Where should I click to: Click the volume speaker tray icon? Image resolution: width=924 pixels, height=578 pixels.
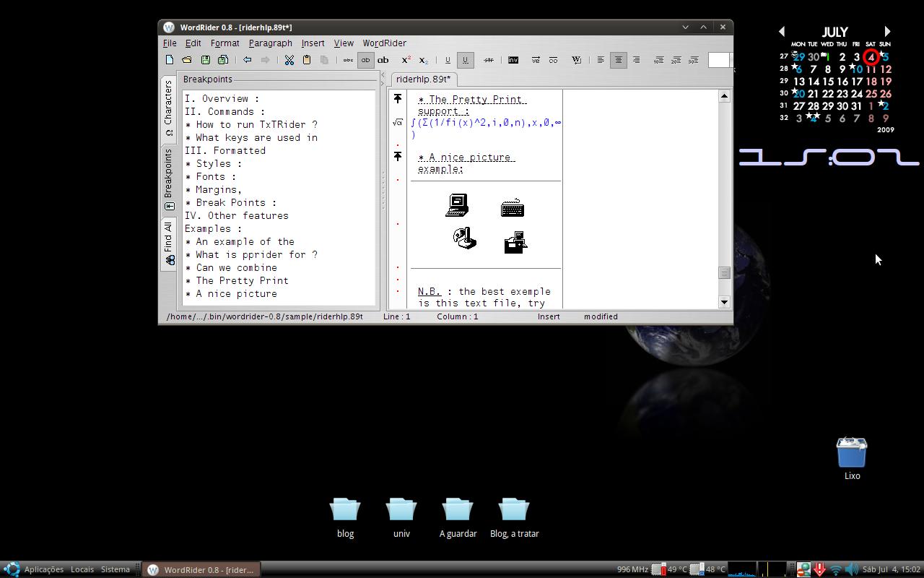(x=852, y=569)
